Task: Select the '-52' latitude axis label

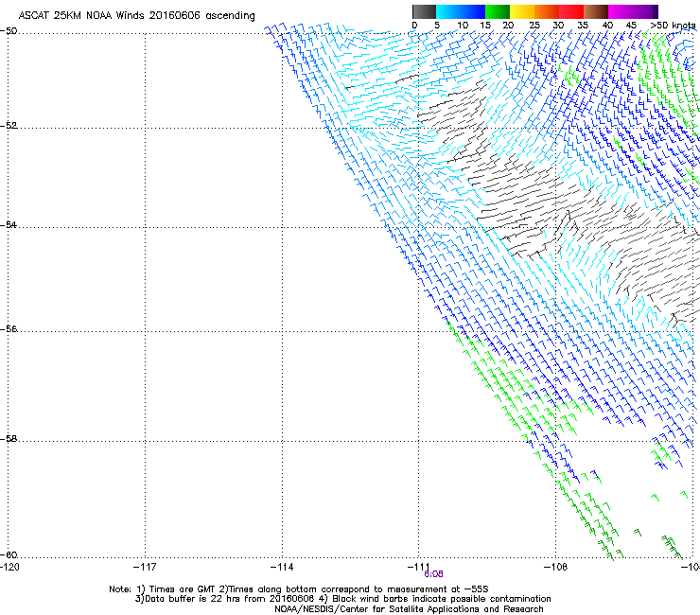Action: pyautogui.click(x=9, y=126)
